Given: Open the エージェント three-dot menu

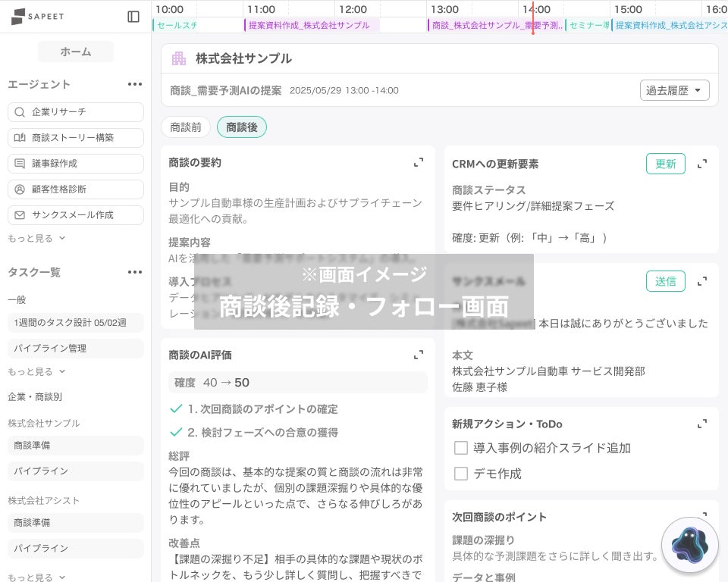Looking at the screenshot, I should tap(135, 84).
